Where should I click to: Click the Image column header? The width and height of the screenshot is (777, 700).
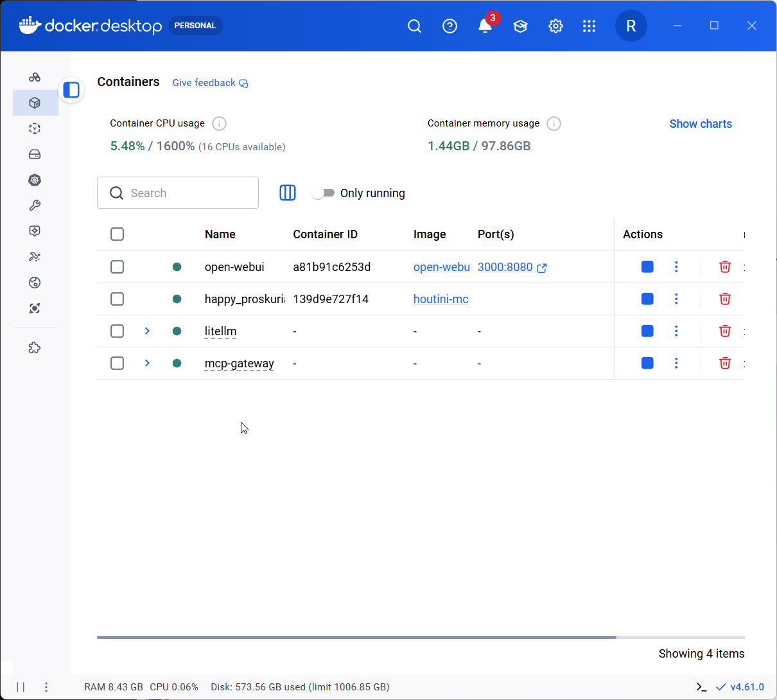(x=430, y=234)
